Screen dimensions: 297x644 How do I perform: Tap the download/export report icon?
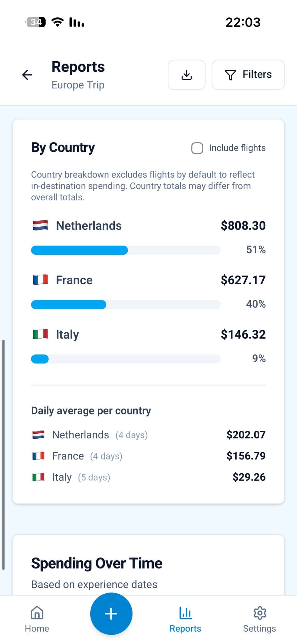(x=186, y=75)
